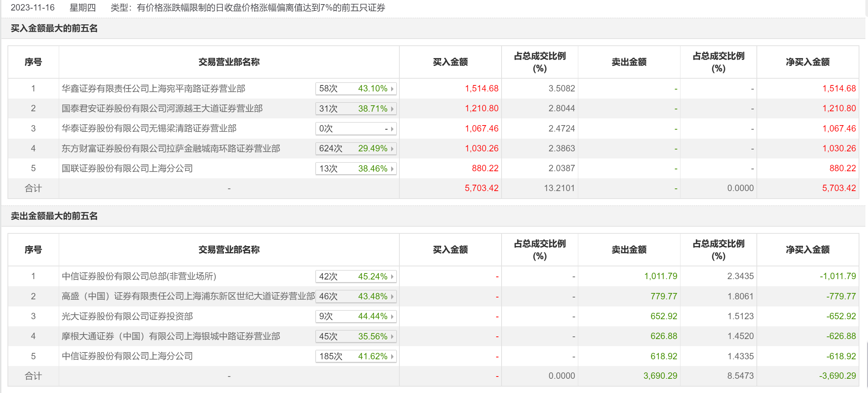Viewport: 868px width, 393px height.
Task: Click the weekday label 星期四
Action: pyautogui.click(x=83, y=8)
